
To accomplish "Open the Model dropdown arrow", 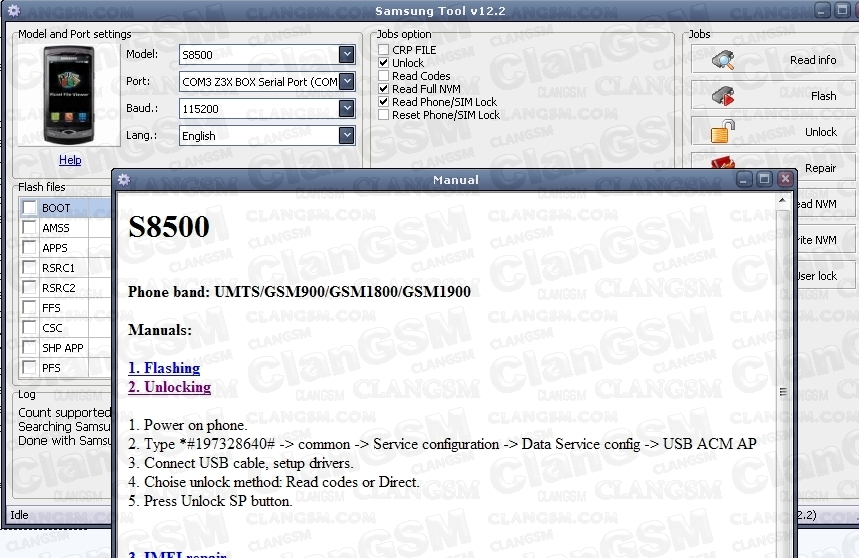I will (346, 54).
